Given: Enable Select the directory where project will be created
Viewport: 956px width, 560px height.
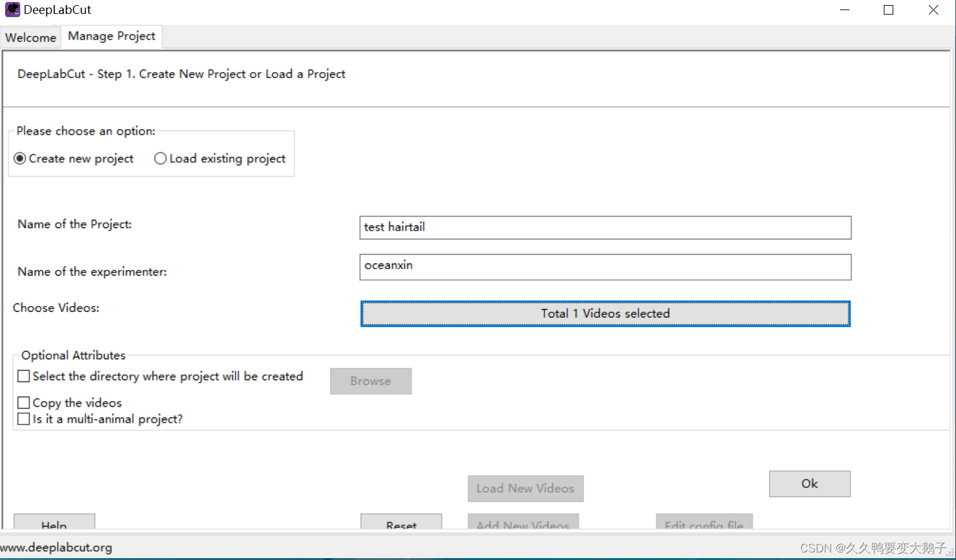Looking at the screenshot, I should [x=23, y=376].
